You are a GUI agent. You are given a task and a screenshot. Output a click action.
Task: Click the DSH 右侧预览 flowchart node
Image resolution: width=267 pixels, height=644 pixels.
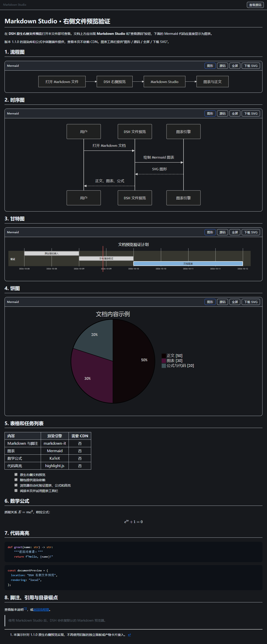tap(114, 82)
